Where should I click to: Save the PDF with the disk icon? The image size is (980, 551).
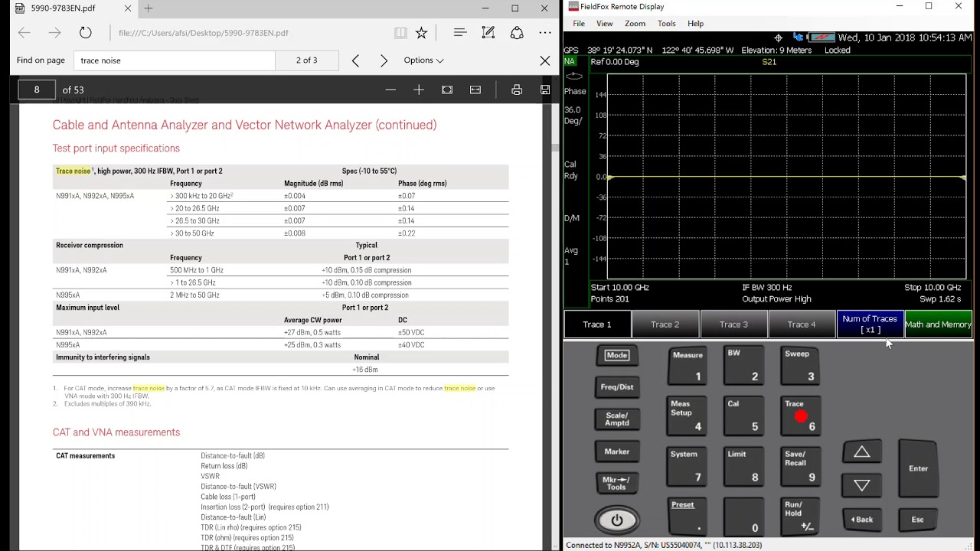[545, 90]
